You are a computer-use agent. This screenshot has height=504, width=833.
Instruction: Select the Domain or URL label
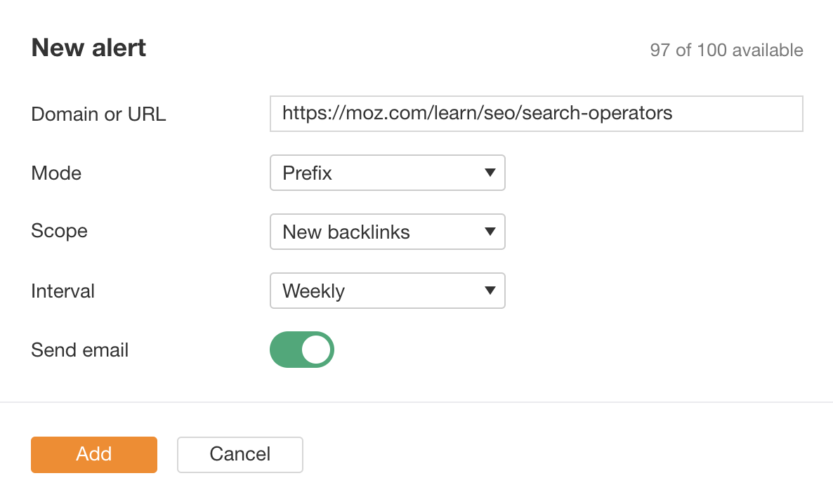coord(98,114)
